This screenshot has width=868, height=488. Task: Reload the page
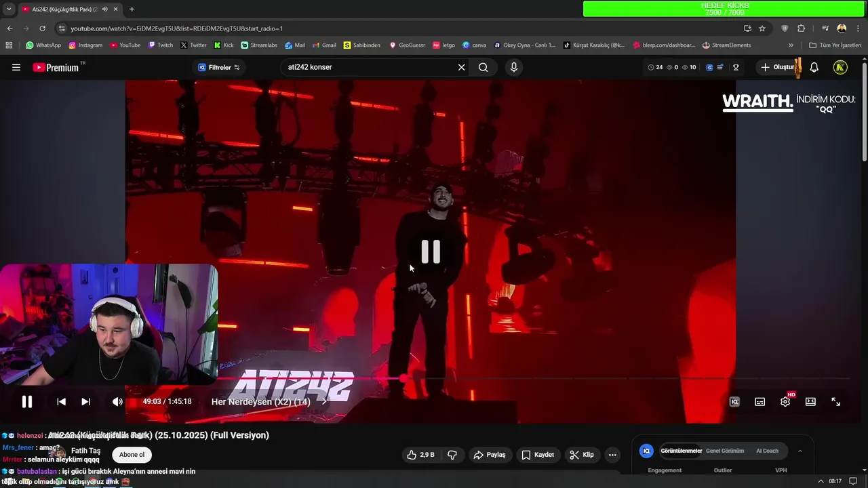[x=42, y=28]
